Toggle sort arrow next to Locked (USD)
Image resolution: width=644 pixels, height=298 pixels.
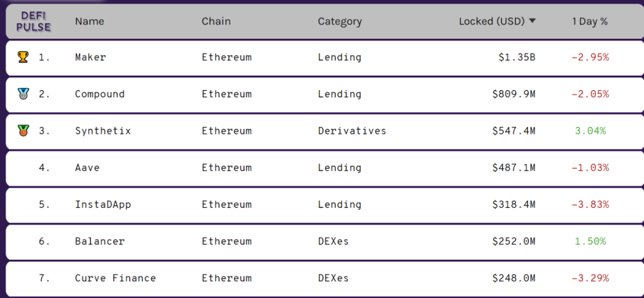click(532, 21)
